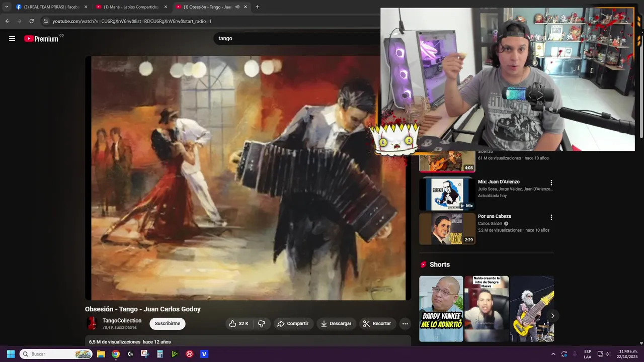Open the Windows Start menu

click(11, 354)
